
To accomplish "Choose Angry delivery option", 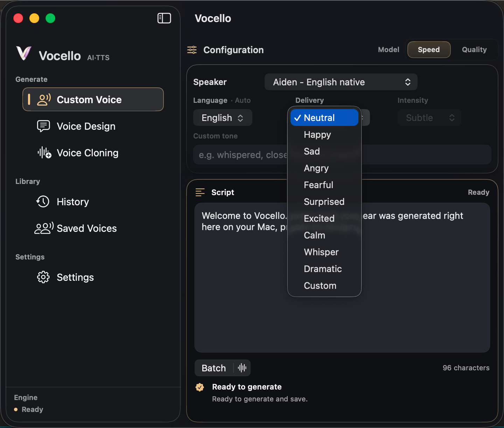I will coord(324,168).
